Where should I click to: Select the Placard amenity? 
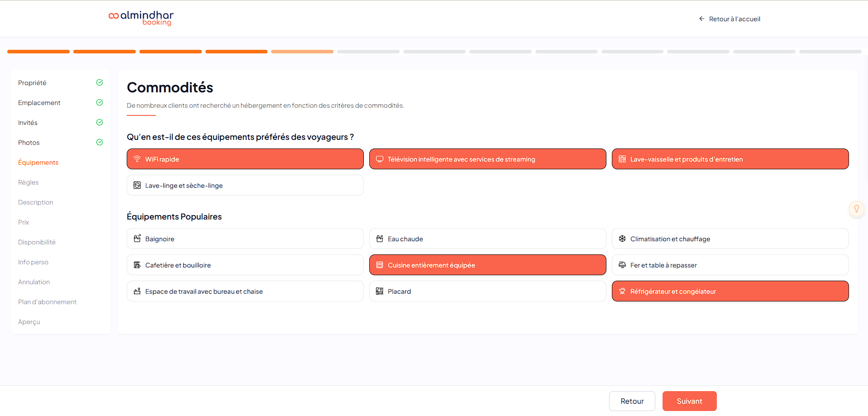pyautogui.click(x=487, y=291)
